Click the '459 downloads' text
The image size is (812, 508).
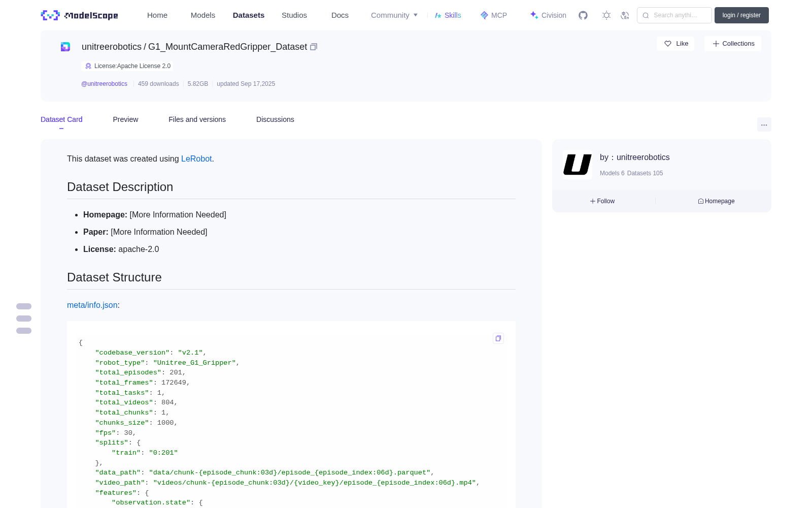[x=158, y=84]
